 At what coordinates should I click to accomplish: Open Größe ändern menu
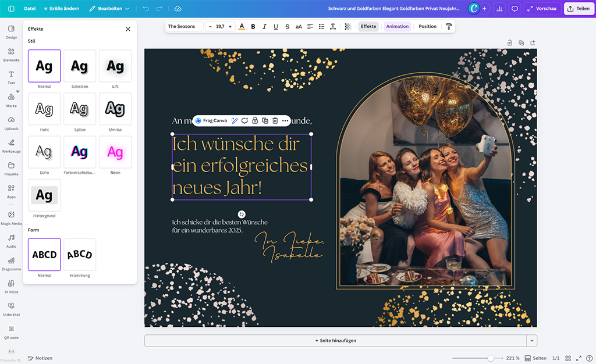[61, 8]
